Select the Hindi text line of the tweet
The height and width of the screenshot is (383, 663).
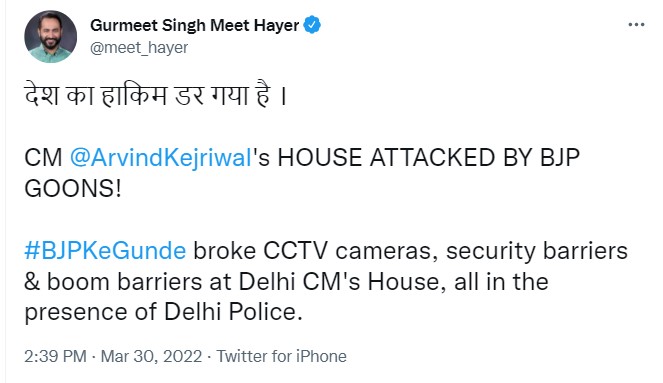pos(156,96)
